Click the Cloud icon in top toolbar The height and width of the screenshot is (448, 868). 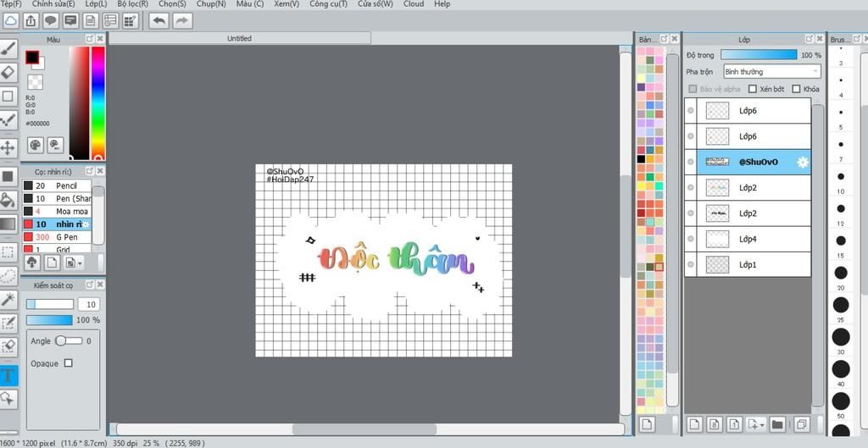11,21
